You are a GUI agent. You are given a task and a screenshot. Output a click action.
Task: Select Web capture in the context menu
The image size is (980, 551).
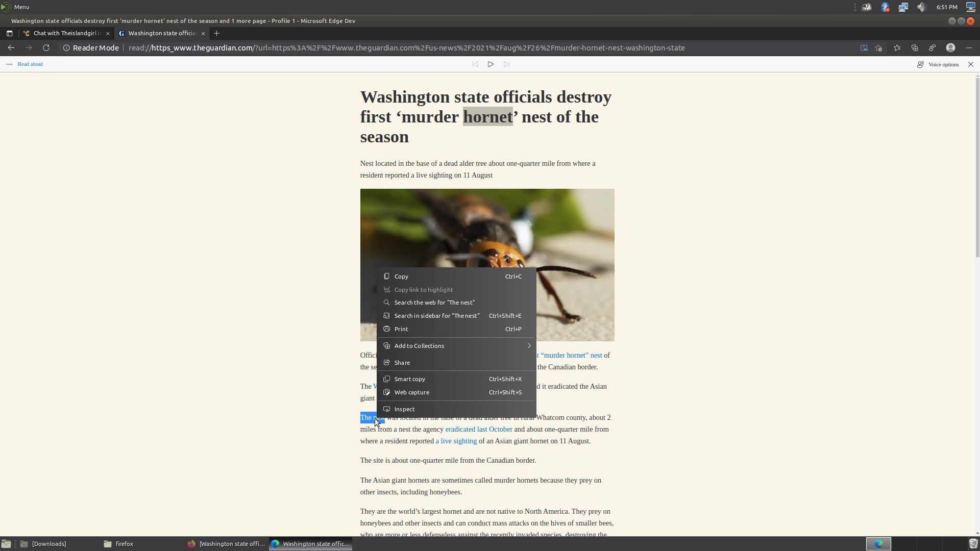(456, 392)
